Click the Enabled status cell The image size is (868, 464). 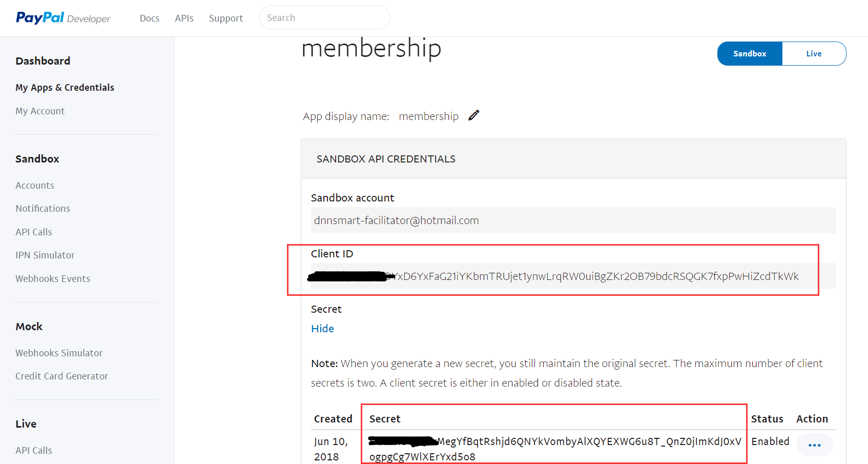click(770, 441)
